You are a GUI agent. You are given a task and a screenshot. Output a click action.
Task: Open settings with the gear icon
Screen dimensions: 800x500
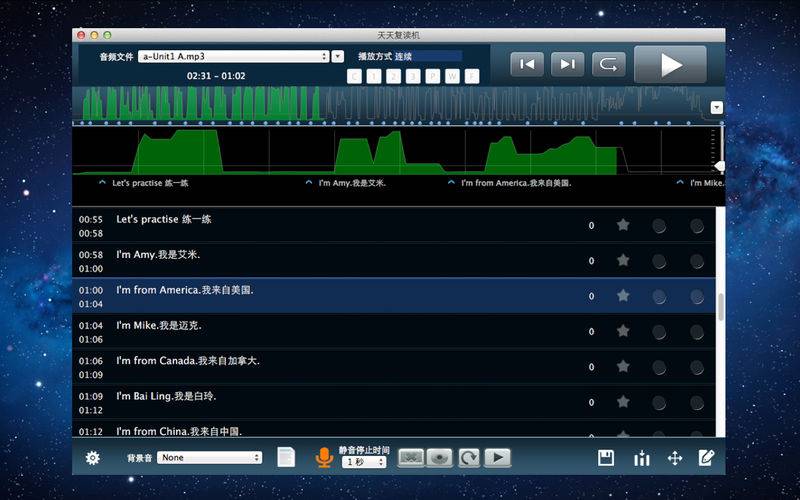point(93,458)
